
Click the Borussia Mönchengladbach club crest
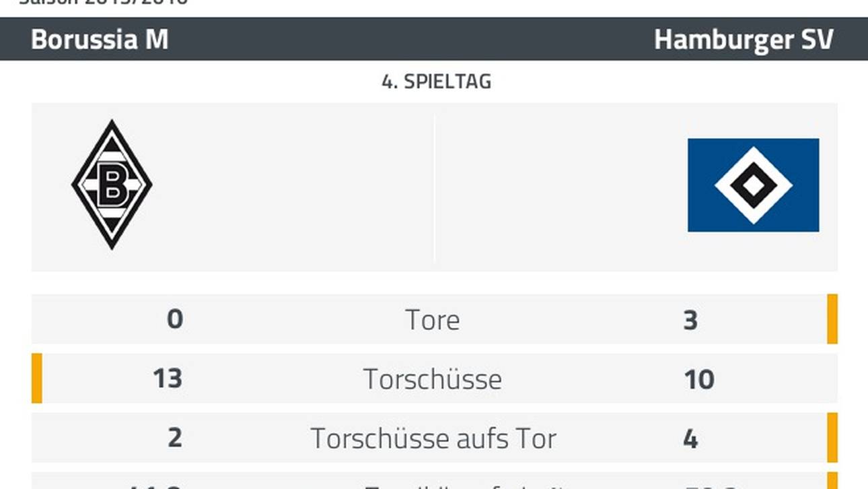pyautogui.click(x=112, y=185)
